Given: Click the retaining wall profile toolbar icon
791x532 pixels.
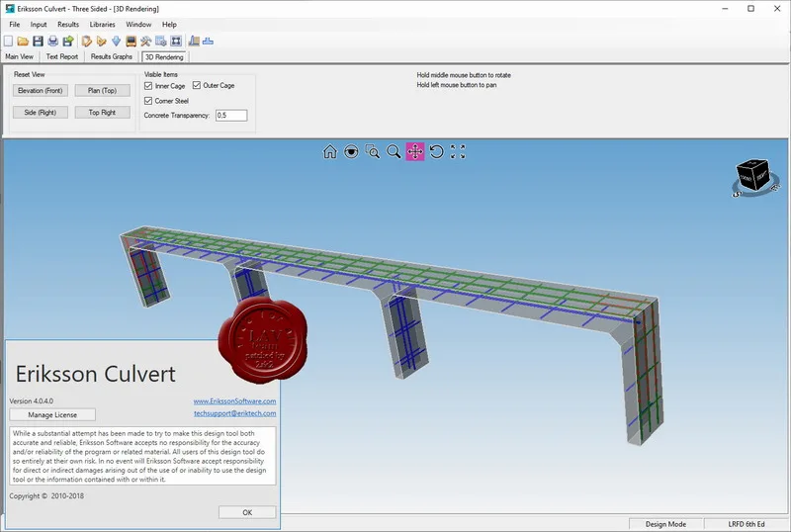Looking at the screenshot, I should tap(194, 41).
